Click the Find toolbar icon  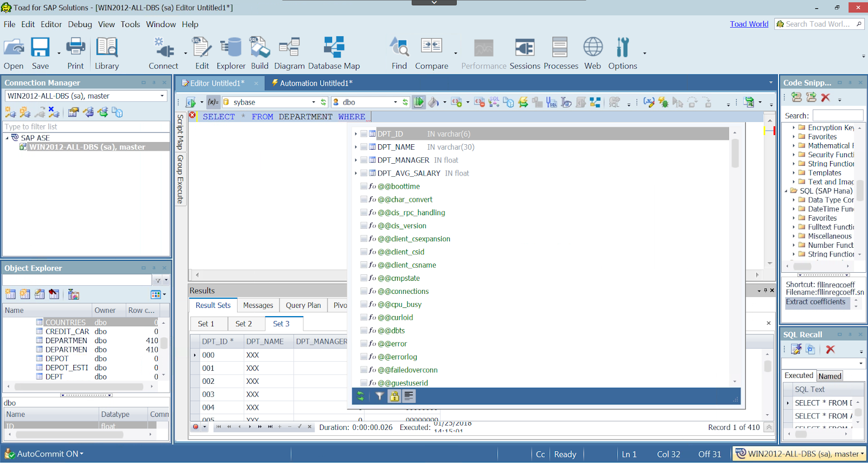pos(399,53)
